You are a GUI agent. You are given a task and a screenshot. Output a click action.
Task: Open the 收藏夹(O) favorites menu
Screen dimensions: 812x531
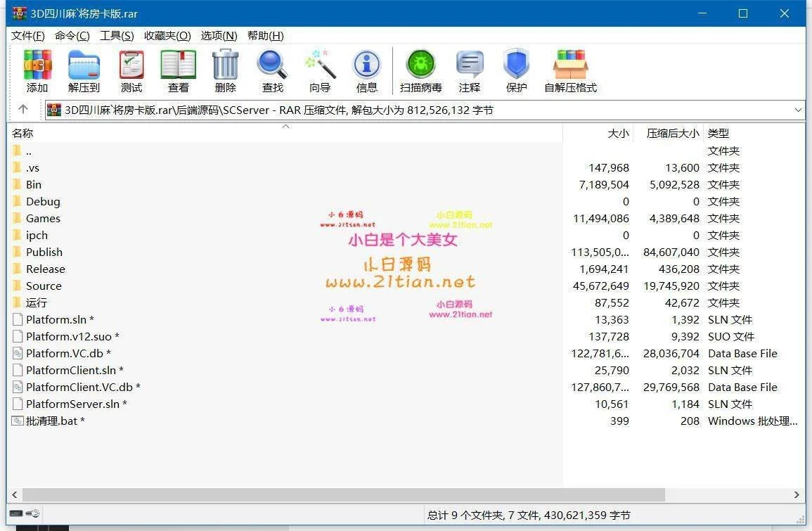(167, 36)
